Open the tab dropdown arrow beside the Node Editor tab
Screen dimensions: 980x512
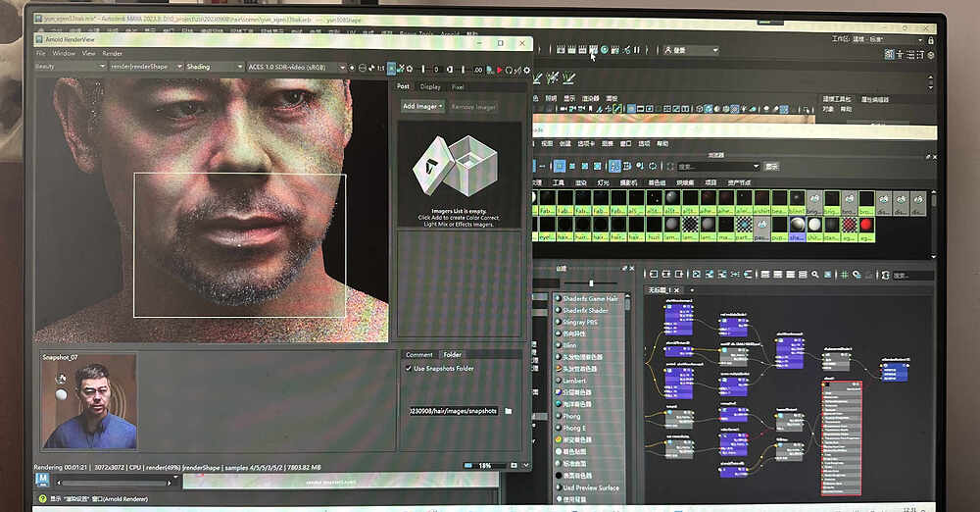pyautogui.click(x=692, y=290)
